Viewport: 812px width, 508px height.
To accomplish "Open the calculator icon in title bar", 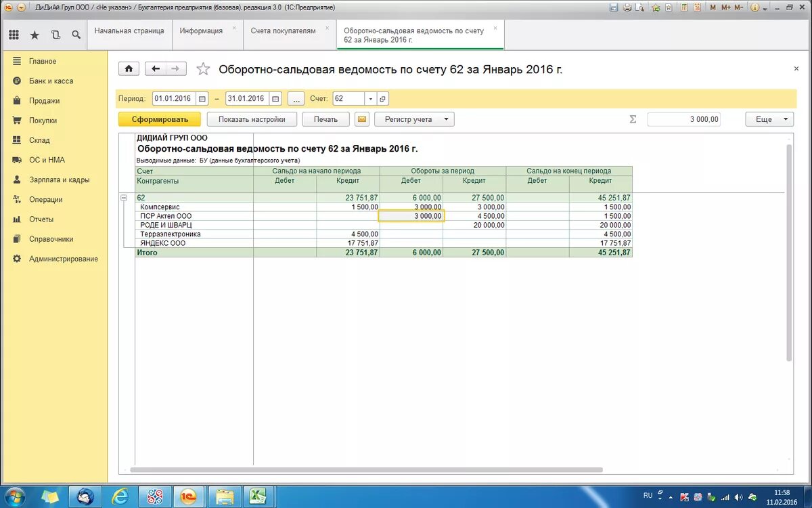I will click(x=684, y=7).
